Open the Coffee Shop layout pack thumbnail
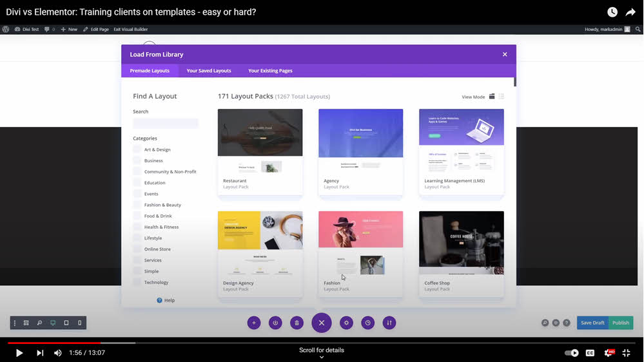This screenshot has width=644, height=362. (x=461, y=243)
